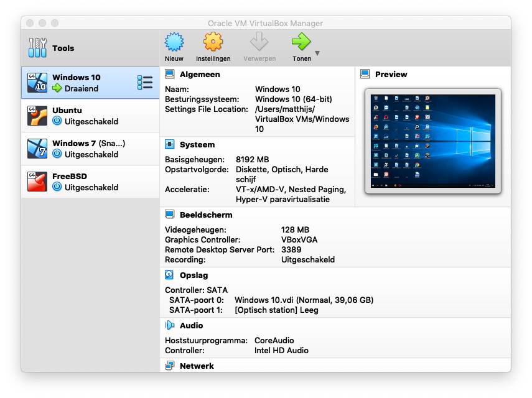Collapse the Algemeen section header
532x398 pixels.
(x=199, y=74)
